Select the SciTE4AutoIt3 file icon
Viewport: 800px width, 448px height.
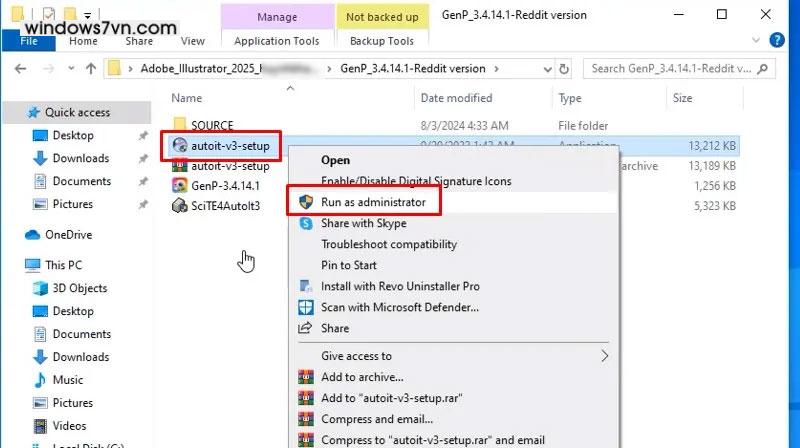pos(180,205)
